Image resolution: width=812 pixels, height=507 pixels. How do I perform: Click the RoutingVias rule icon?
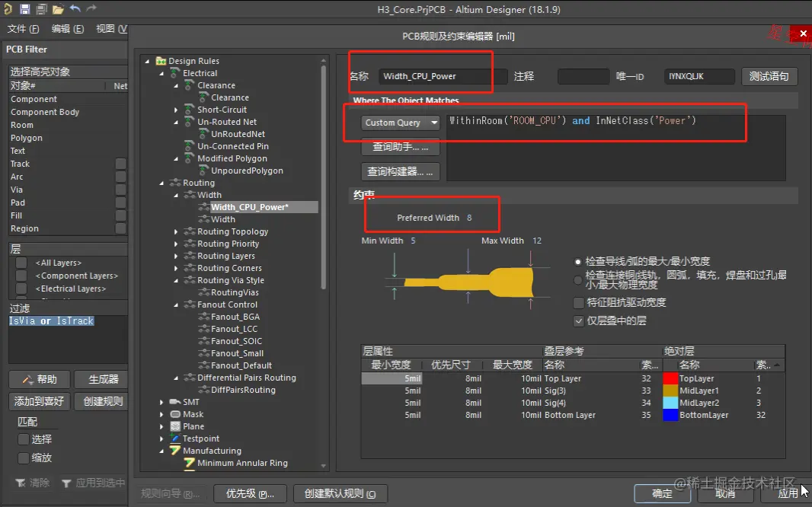(x=203, y=292)
